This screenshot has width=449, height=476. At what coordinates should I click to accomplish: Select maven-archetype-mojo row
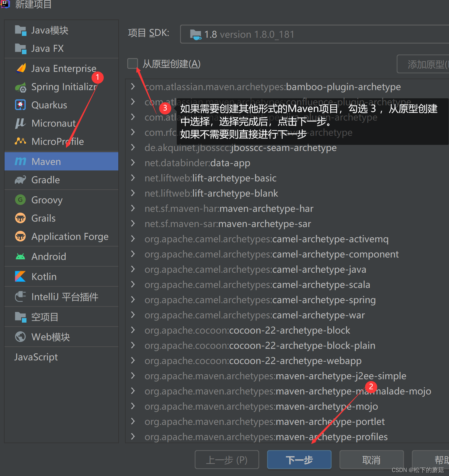(287, 406)
